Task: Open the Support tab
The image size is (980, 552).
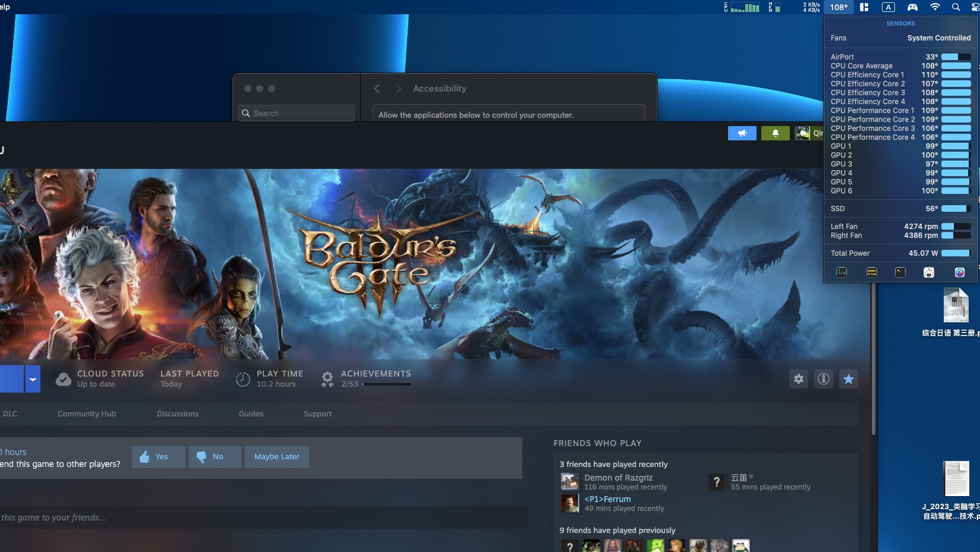Action: pos(318,413)
